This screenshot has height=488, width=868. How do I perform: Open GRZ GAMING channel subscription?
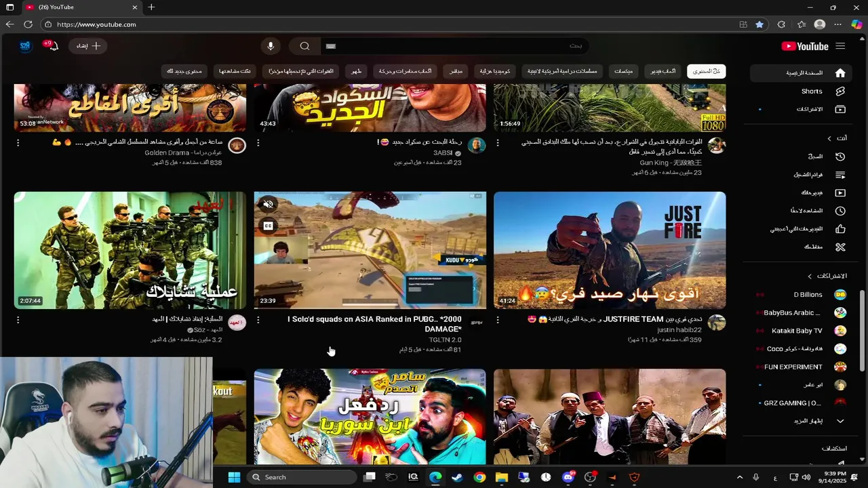(x=800, y=403)
